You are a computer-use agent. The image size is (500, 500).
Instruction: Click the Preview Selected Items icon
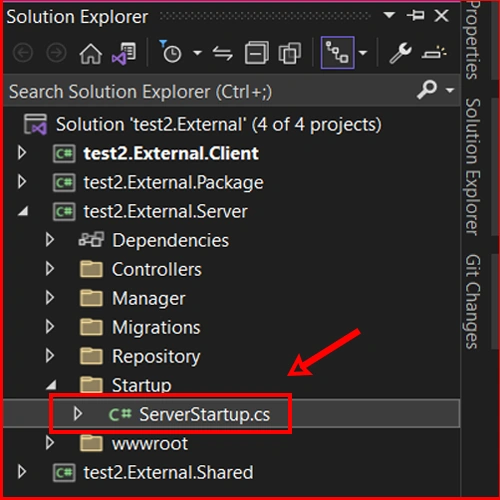click(434, 53)
